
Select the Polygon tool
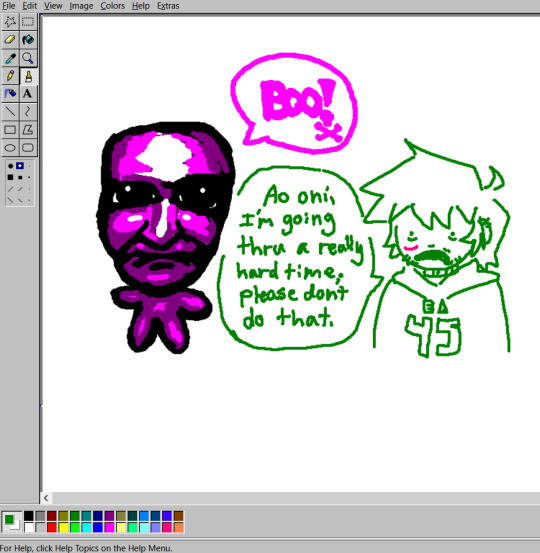click(x=28, y=129)
